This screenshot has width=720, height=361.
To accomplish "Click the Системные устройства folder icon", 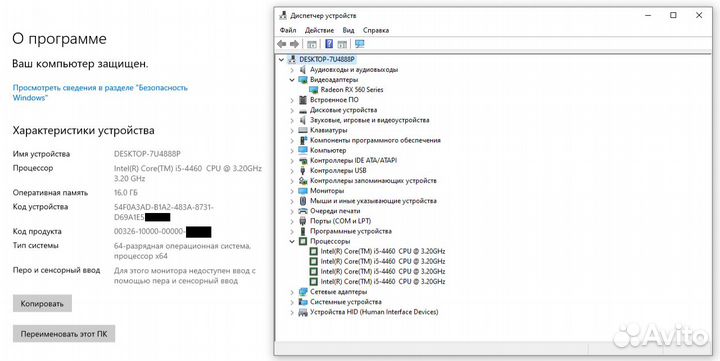I will pyautogui.click(x=303, y=302).
